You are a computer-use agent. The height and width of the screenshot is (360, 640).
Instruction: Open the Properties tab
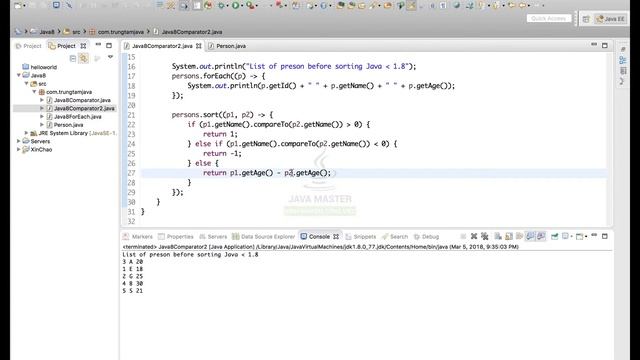click(x=176, y=236)
